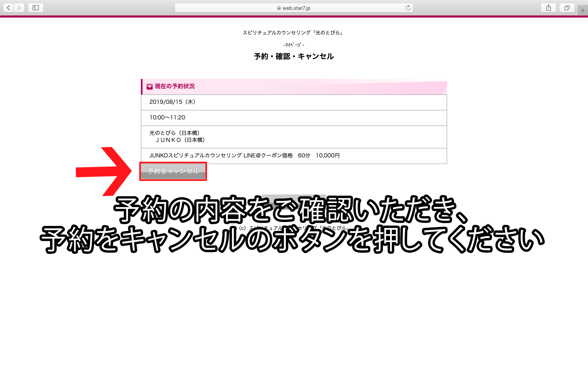Image resolution: width=588 pixels, height=368 pixels.
Task: Show all tabs overview icon
Action: click(567, 8)
